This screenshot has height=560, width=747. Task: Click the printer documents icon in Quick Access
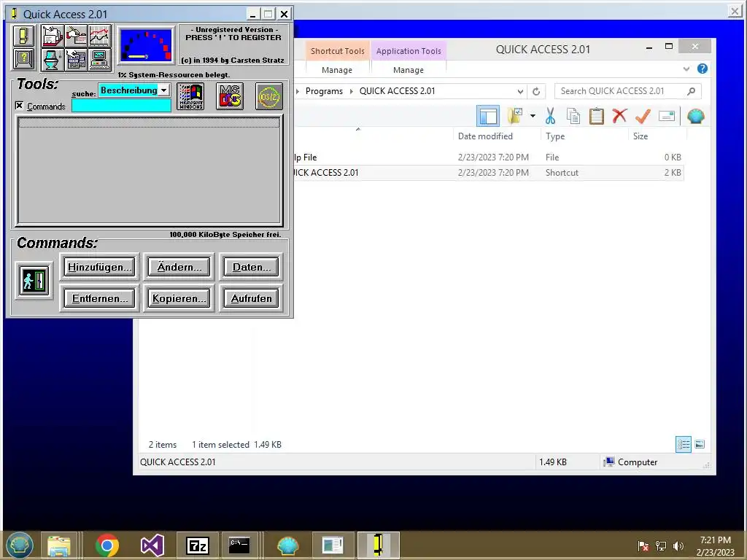(53, 36)
